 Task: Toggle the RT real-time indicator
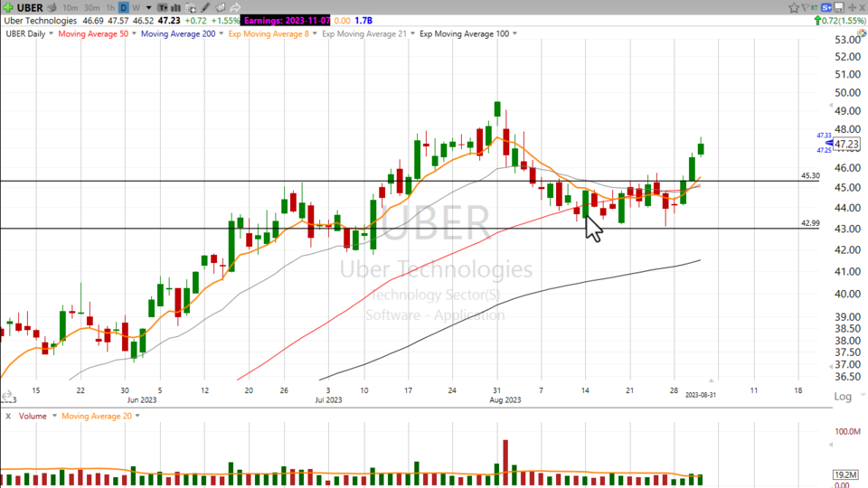tap(814, 7)
